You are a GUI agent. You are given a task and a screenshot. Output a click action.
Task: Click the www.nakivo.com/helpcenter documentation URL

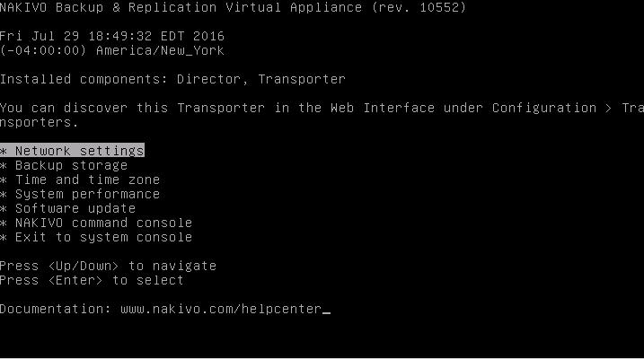[x=221, y=309]
